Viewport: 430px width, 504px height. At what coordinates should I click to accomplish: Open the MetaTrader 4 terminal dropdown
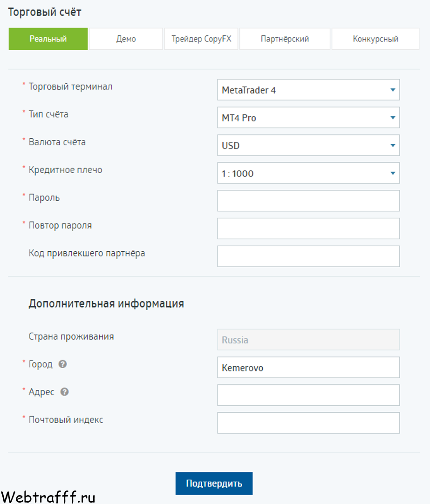click(x=308, y=90)
